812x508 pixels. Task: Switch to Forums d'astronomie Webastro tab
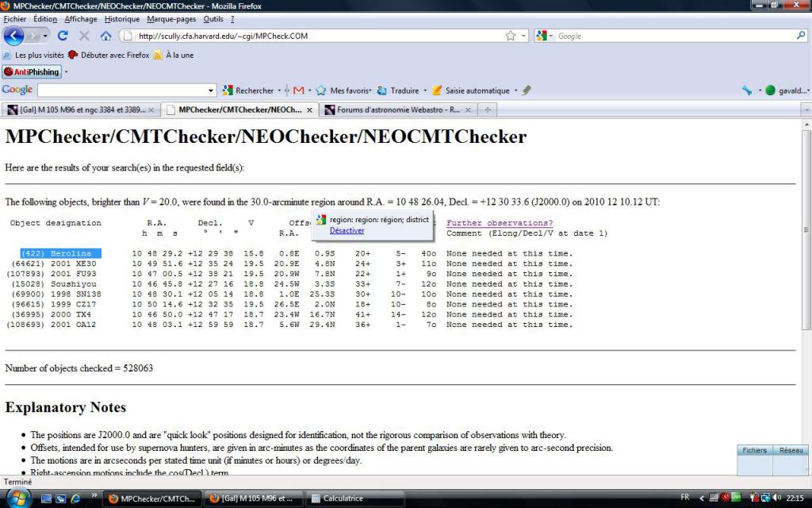pos(398,110)
